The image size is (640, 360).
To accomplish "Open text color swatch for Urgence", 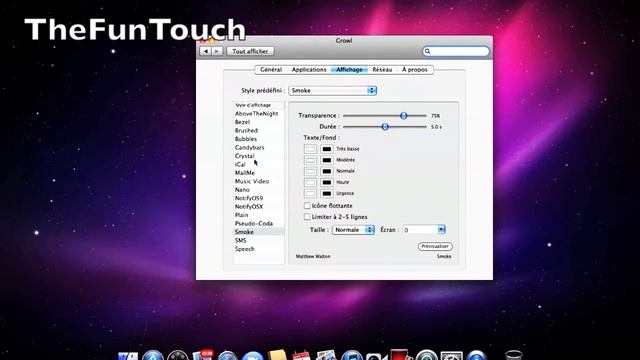I will coord(310,193).
